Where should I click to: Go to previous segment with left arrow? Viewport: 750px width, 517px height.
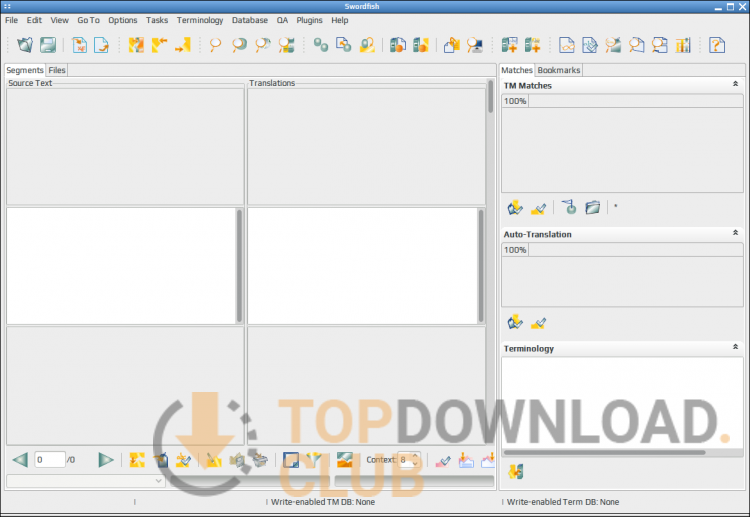20,460
